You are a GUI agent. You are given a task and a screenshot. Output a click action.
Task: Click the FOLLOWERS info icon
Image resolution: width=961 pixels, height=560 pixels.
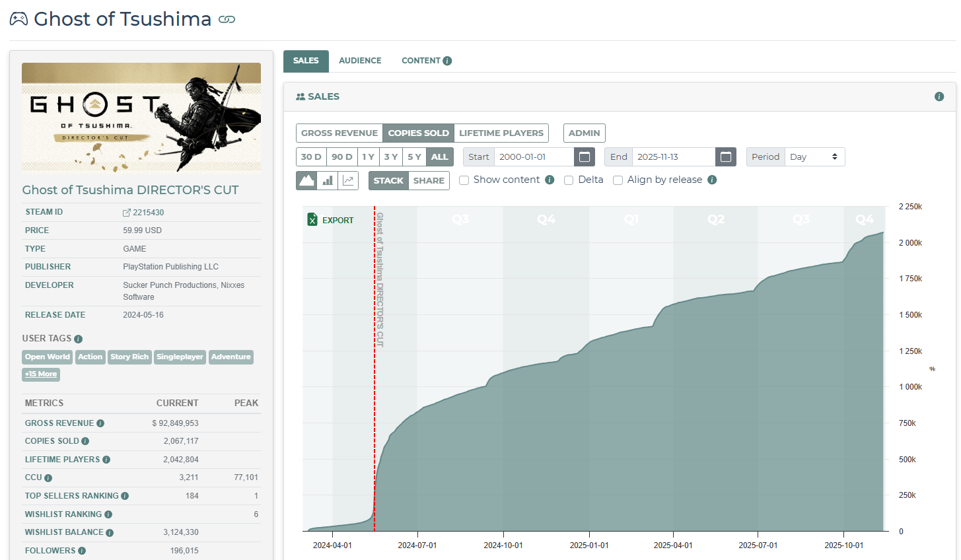click(82, 551)
